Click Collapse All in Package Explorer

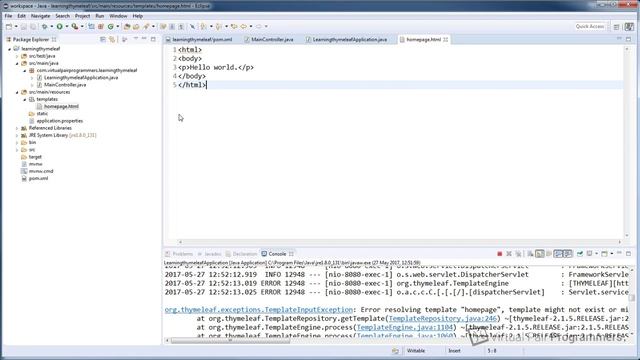coord(103,39)
